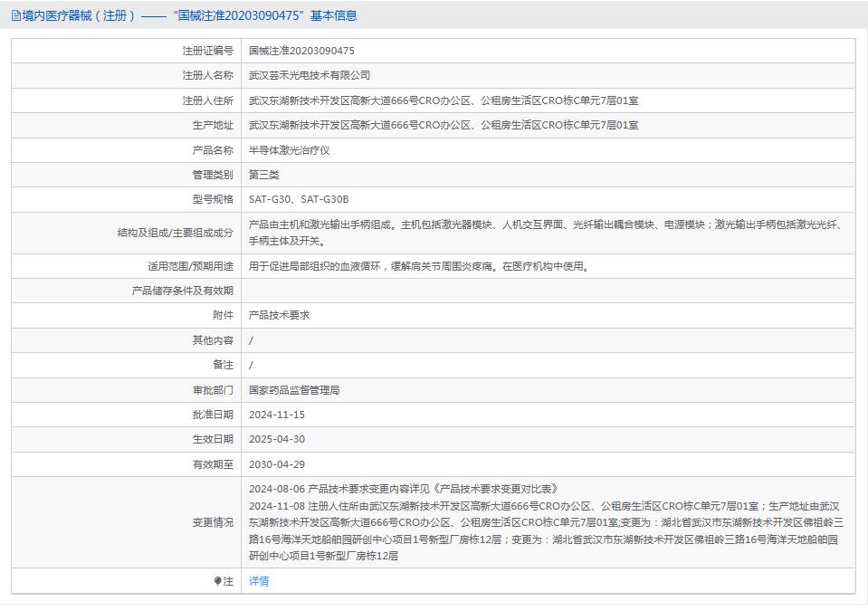Click the 变更情况 row label
The width and height of the screenshot is (868, 611).
point(213,522)
